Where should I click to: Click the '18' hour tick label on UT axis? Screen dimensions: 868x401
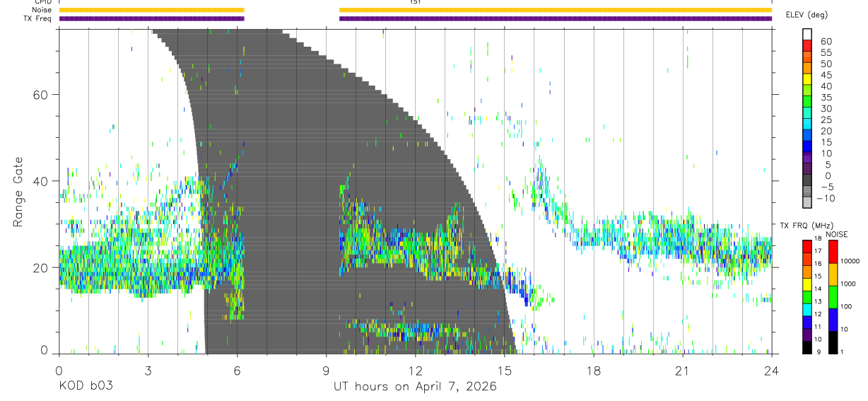pos(593,370)
